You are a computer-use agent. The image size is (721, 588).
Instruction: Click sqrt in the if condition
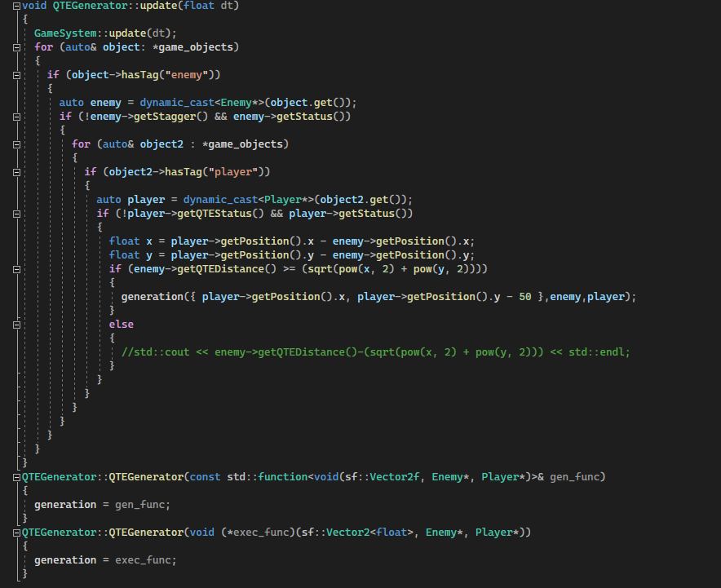(x=320, y=268)
